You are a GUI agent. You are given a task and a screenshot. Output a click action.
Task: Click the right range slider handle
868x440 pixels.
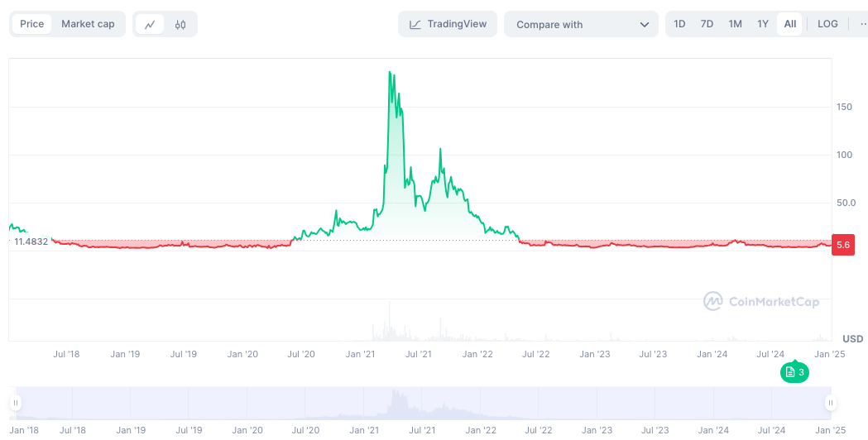[830, 403]
